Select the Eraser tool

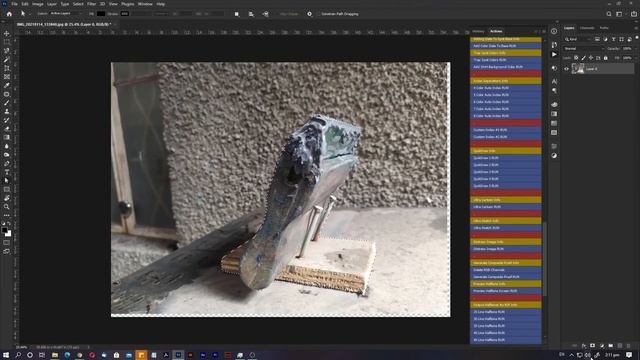click(x=7, y=129)
